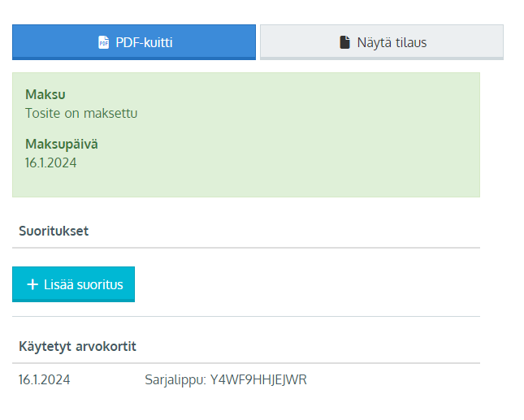The height and width of the screenshot is (420, 524).
Task: Click the PDF-kuitti text label
Action: 144,42
